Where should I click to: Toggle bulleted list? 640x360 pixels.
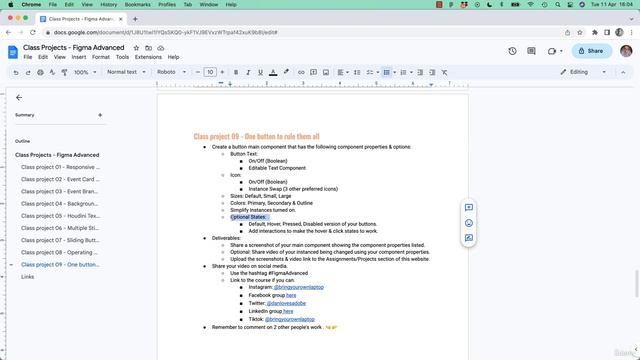[x=387, y=72]
